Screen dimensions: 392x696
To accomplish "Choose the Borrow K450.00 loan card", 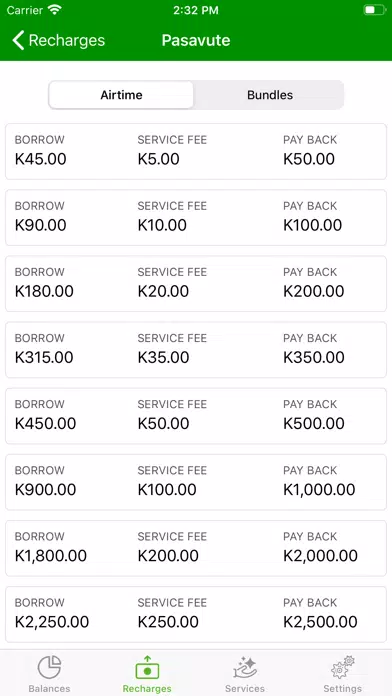I will point(196,416).
